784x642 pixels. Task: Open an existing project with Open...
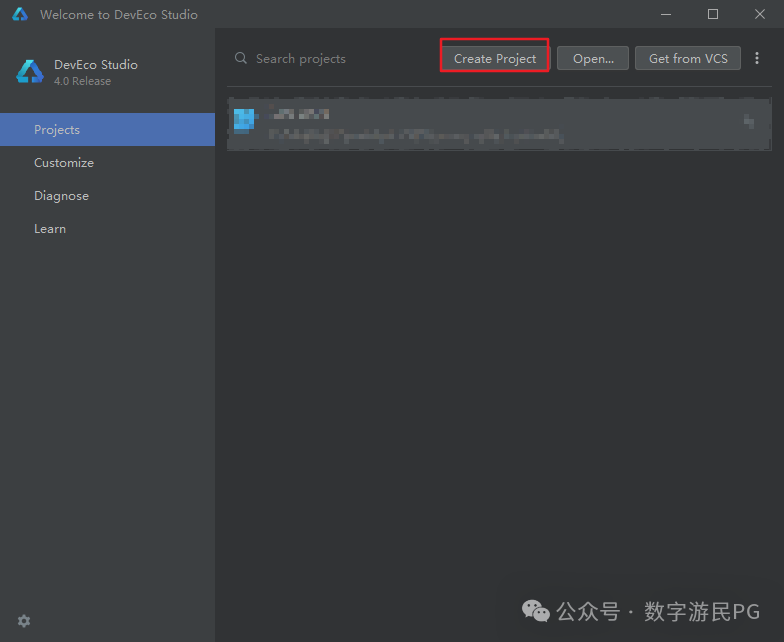coord(592,58)
